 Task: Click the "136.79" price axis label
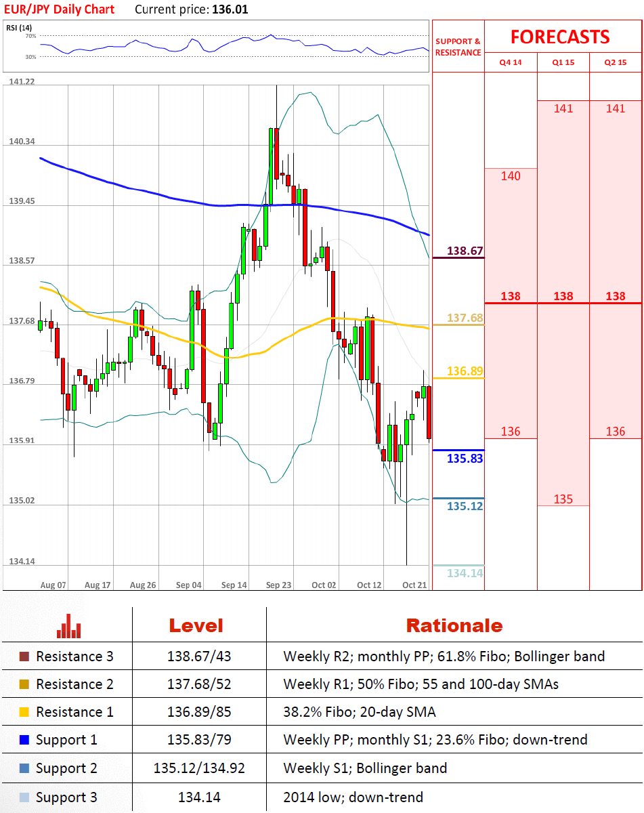(22, 381)
